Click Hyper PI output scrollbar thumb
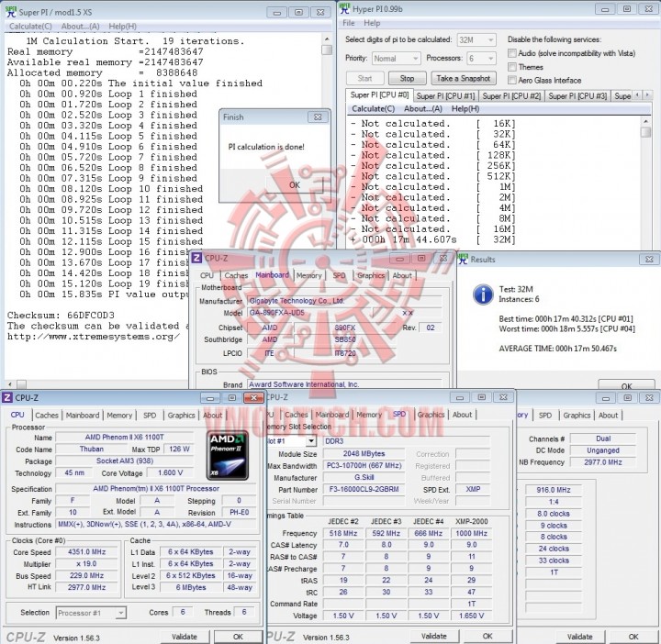 tap(645, 132)
